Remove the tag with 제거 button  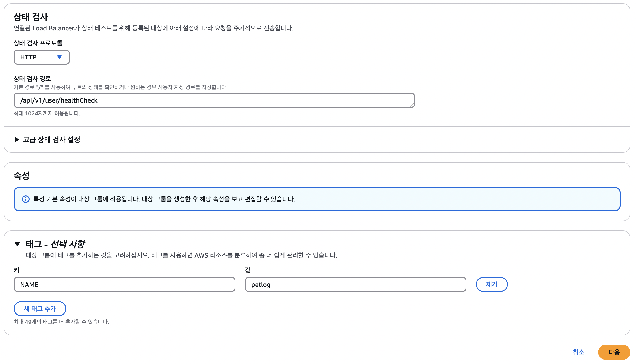pyautogui.click(x=491, y=284)
